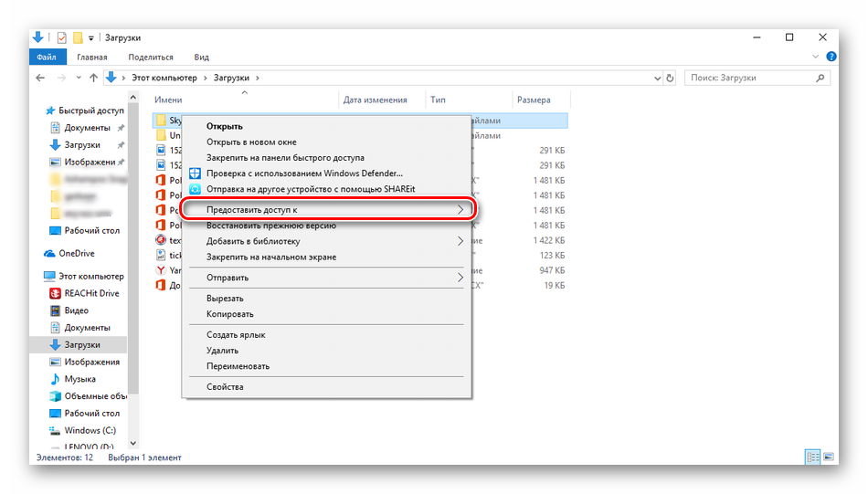868x494 pixels.
Task: Click the Музыка note icon in sidebar
Action: point(54,379)
